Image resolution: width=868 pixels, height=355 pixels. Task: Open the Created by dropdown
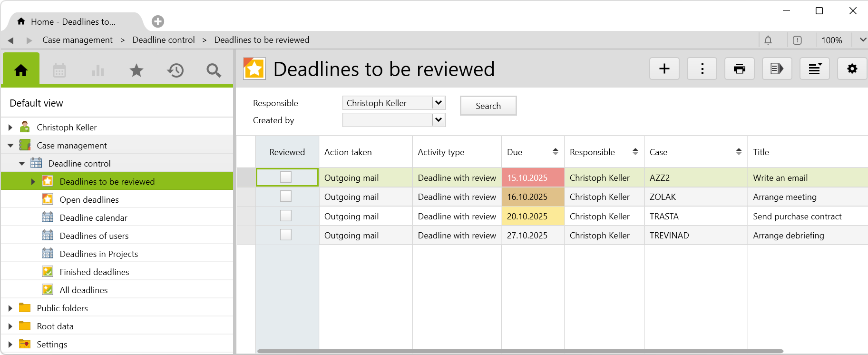pyautogui.click(x=439, y=120)
